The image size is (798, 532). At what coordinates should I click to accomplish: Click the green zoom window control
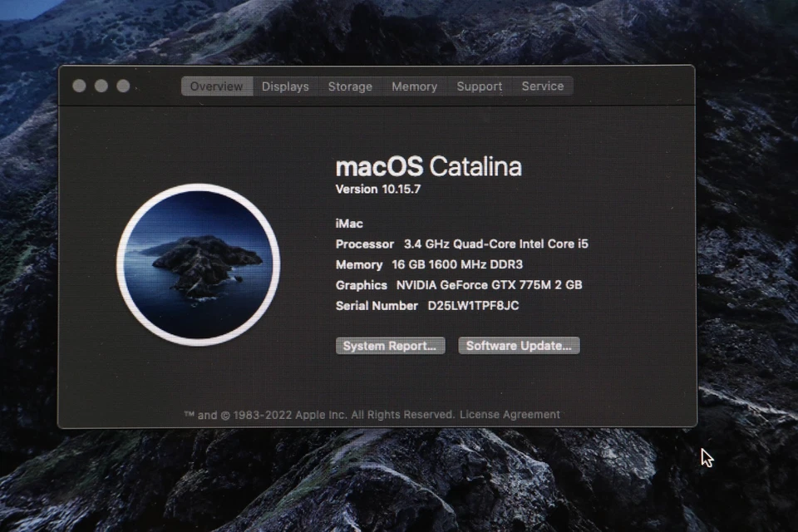[122, 85]
